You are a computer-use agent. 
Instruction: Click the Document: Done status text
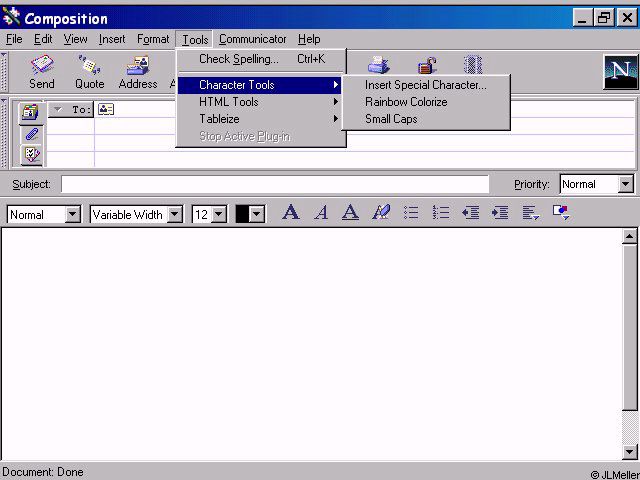point(43,472)
